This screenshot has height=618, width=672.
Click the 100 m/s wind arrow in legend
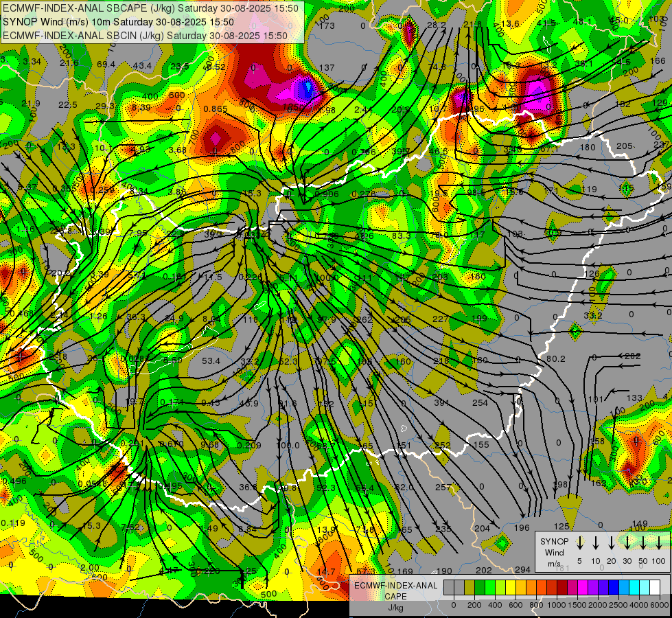[x=659, y=543]
